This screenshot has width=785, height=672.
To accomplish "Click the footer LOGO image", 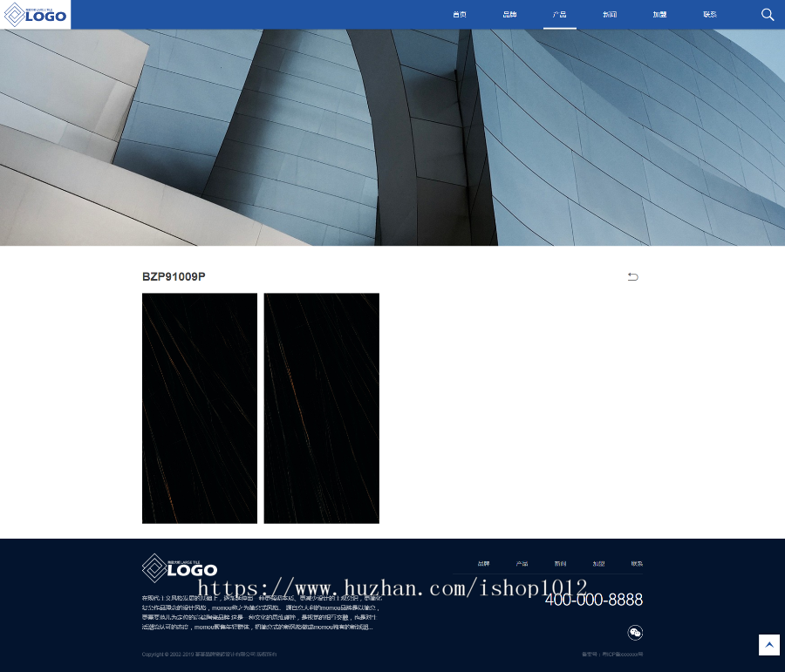I will (179, 568).
